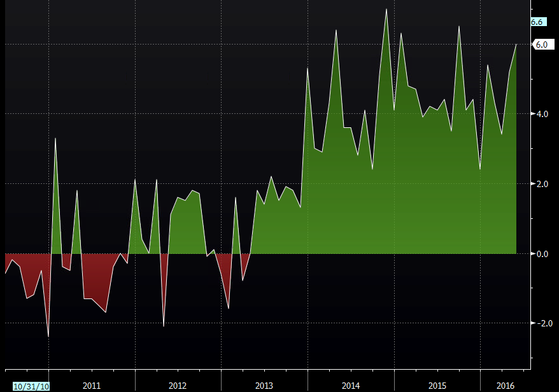The height and width of the screenshot is (392, 559).
Task: Click the 2012 x-axis label
Action: 178,386
